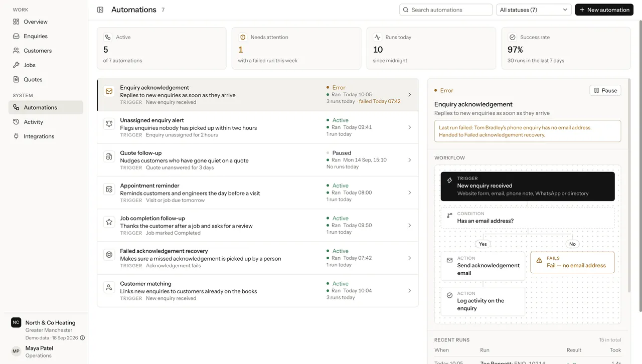
Task: Select the Appointment reminder automation title
Action: (x=149, y=186)
